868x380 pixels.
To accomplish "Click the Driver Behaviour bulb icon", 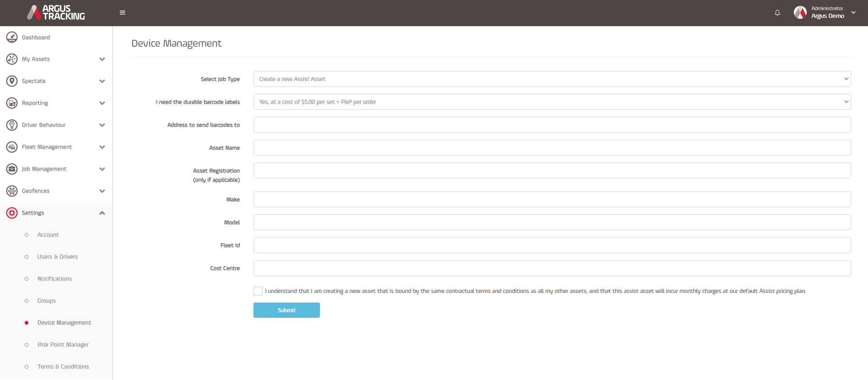I will click(12, 125).
